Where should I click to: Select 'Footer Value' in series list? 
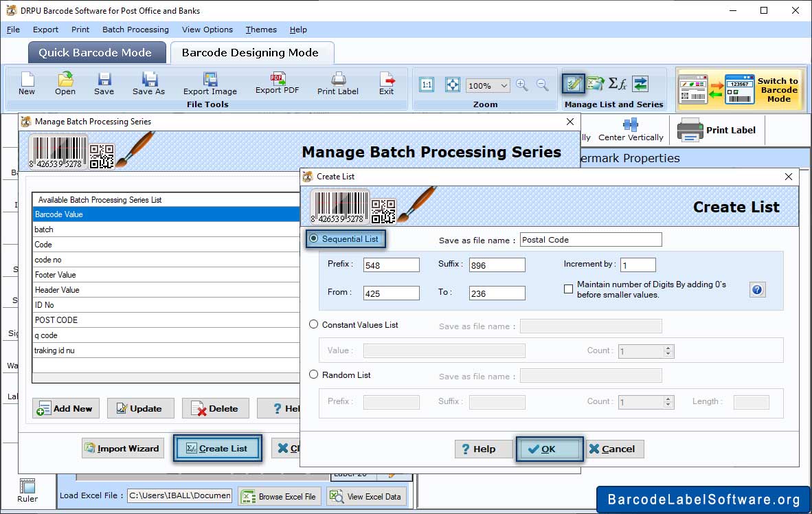pyautogui.click(x=166, y=275)
